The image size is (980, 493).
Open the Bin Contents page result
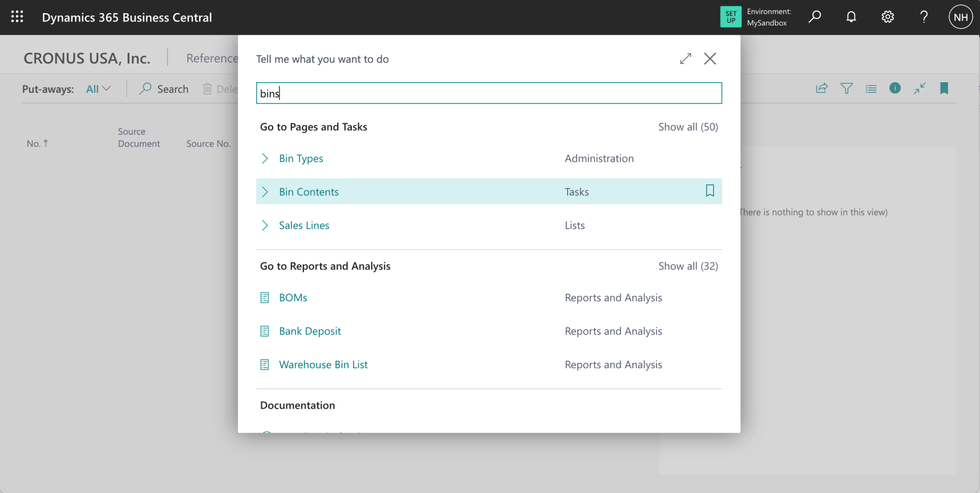tap(309, 192)
